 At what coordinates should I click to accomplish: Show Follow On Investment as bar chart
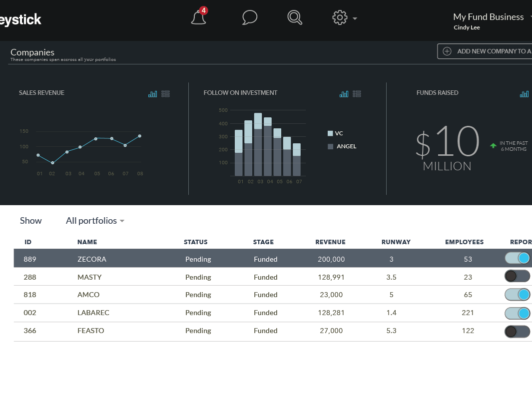point(344,94)
